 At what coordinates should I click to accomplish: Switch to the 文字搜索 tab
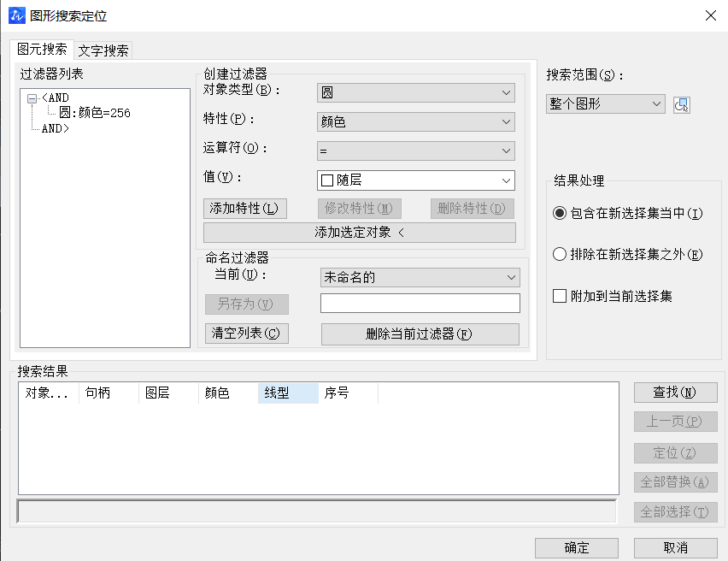(x=102, y=50)
